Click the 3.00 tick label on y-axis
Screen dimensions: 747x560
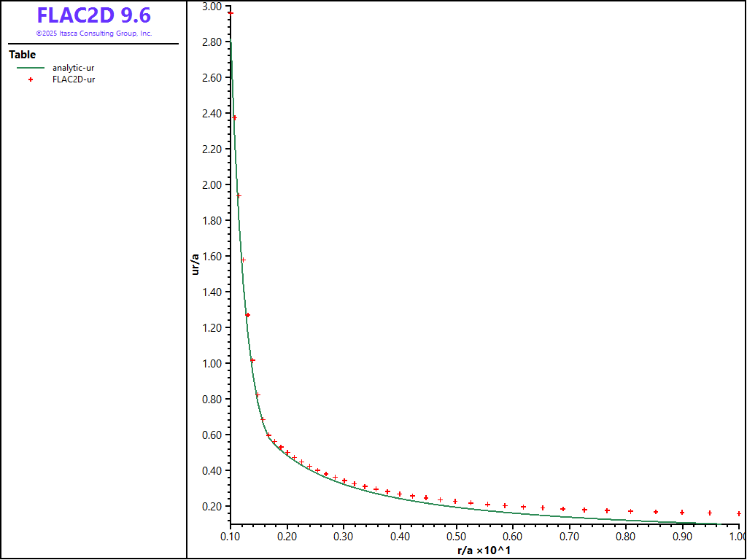(x=212, y=6)
